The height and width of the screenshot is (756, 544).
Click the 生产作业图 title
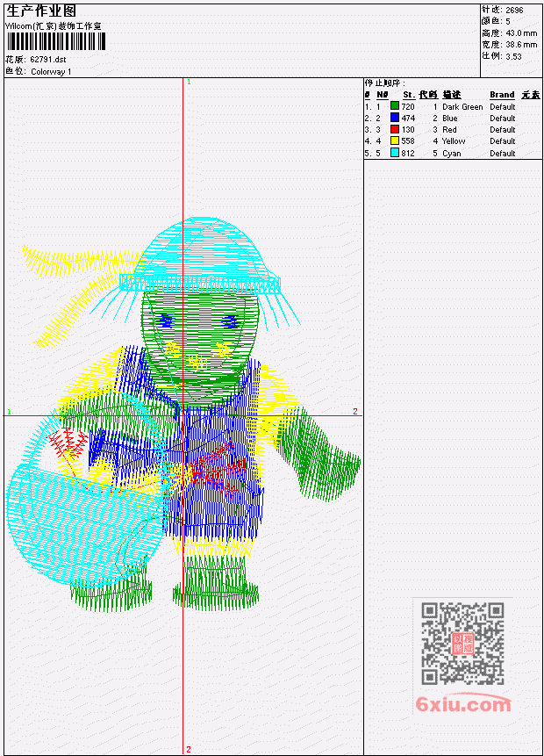coord(41,11)
